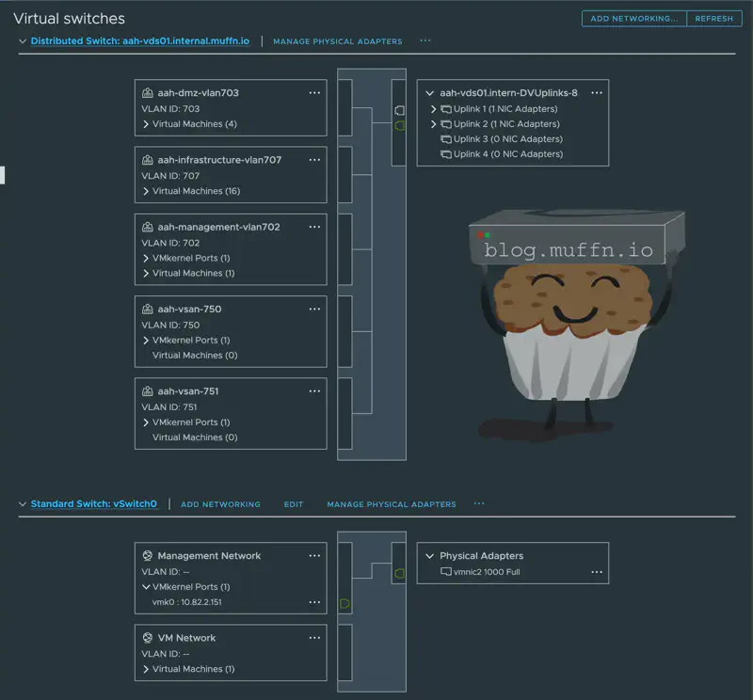Collapse the Physical Adapters panel

coord(430,556)
